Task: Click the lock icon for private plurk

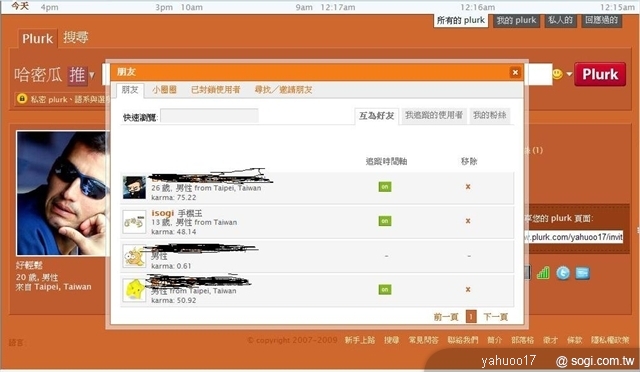Action: 22,98
